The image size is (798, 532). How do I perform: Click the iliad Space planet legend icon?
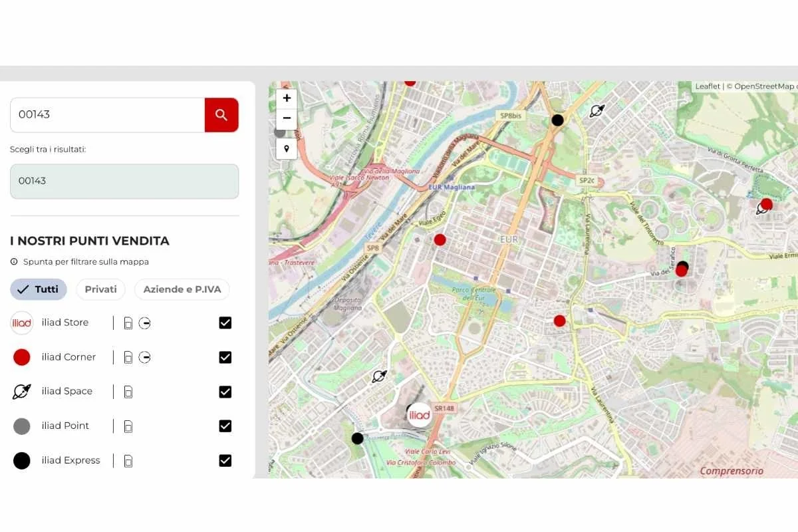point(22,391)
